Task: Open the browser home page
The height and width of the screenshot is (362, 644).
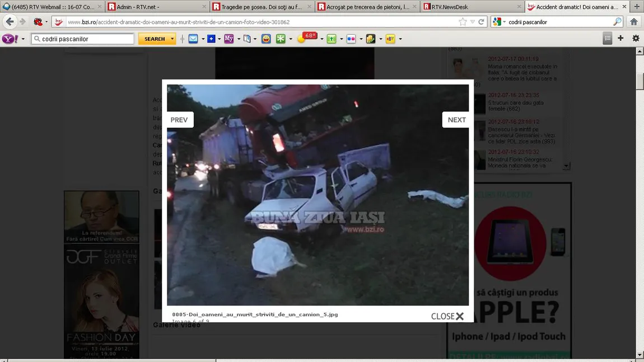Action: pos(634,22)
